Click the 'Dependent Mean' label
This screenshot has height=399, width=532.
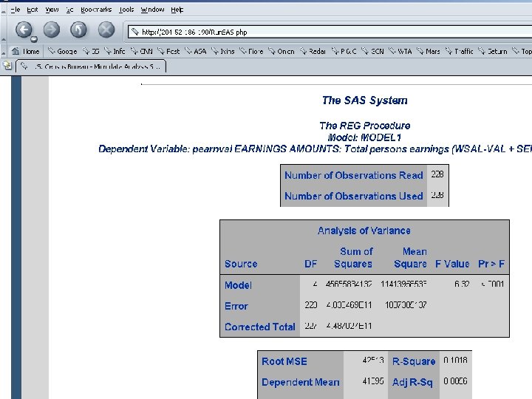(301, 382)
